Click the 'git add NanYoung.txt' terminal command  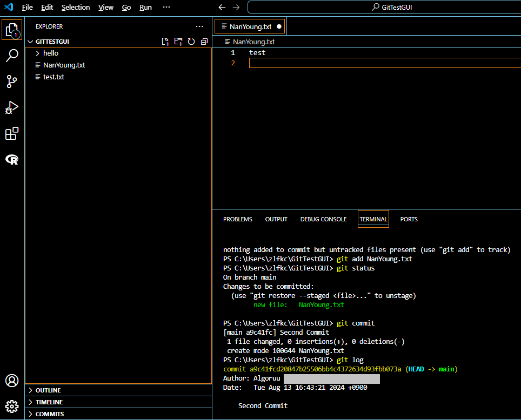pos(375,259)
